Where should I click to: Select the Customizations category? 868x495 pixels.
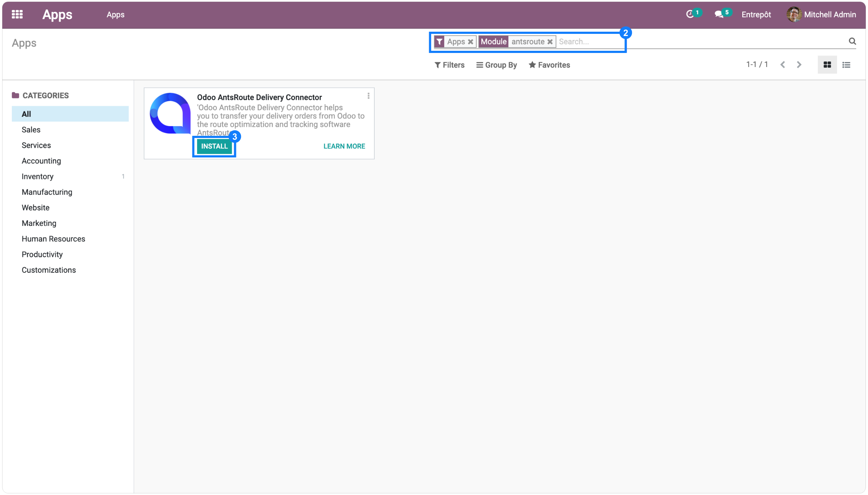coord(70,270)
